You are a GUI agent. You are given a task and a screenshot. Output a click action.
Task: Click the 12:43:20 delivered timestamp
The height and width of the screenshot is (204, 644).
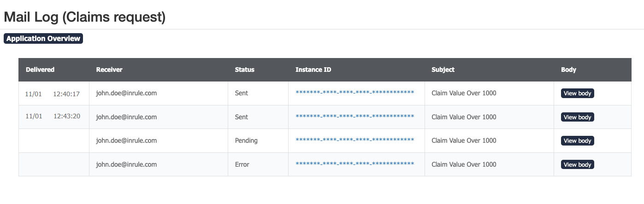67,117
